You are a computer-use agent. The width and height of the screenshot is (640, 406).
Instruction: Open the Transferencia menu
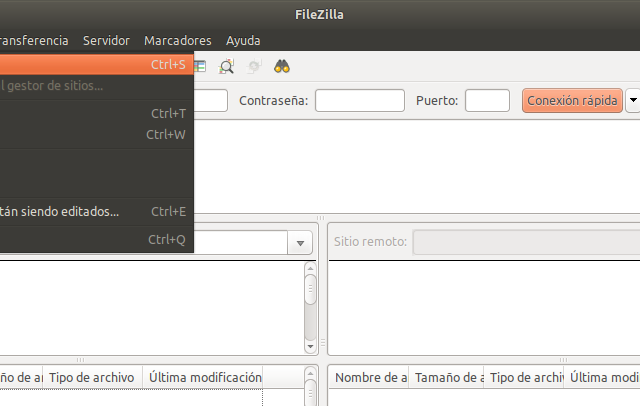33,40
